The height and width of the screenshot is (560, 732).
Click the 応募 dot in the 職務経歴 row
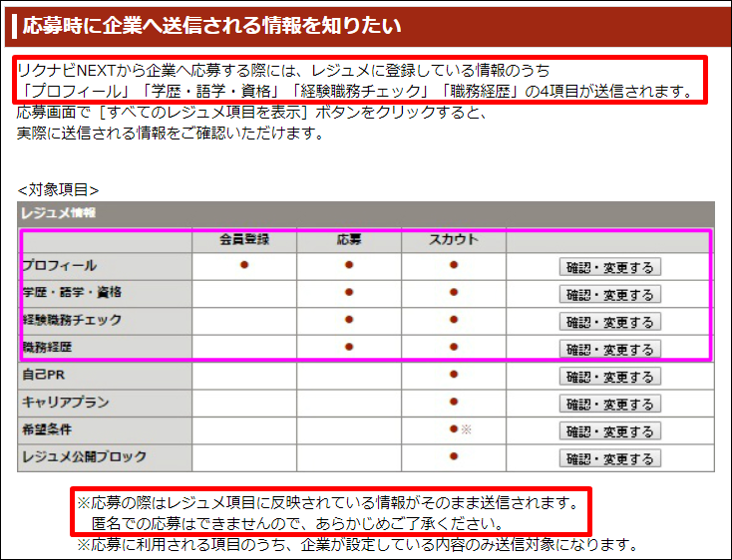click(x=349, y=347)
